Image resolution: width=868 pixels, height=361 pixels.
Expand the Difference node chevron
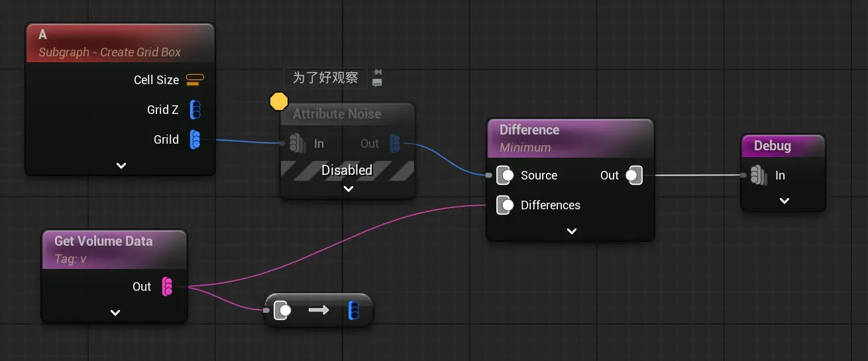(x=571, y=231)
